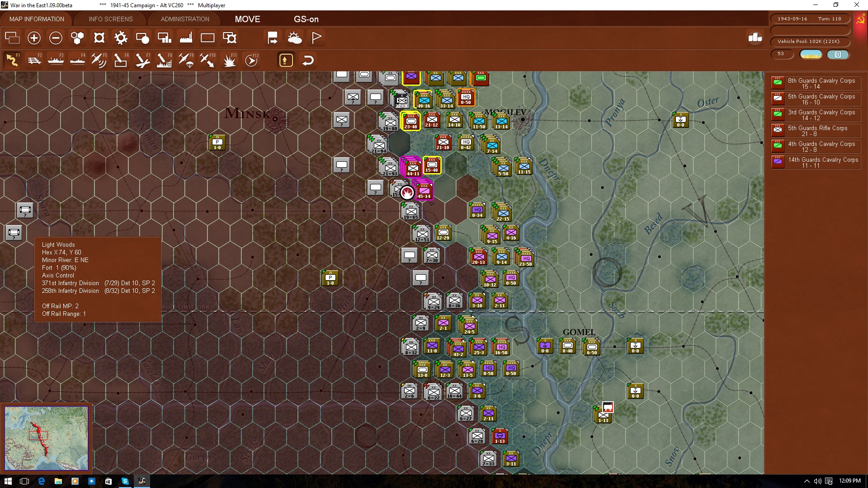Toggle selected unit stack highlight button

pyautogui.click(x=286, y=60)
